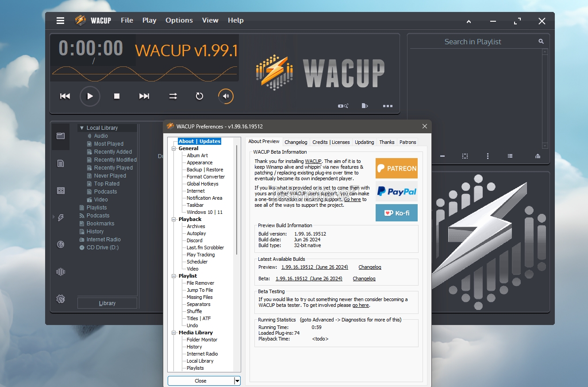Open the Options menu

point(179,20)
